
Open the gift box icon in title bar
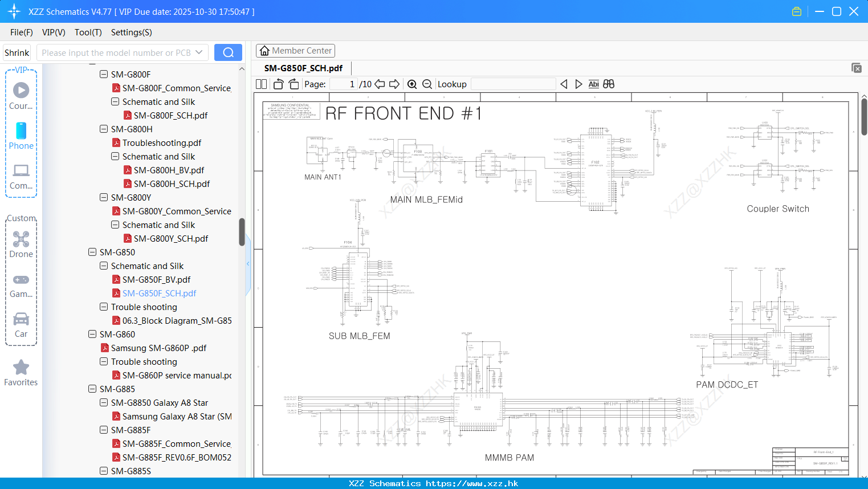797,11
